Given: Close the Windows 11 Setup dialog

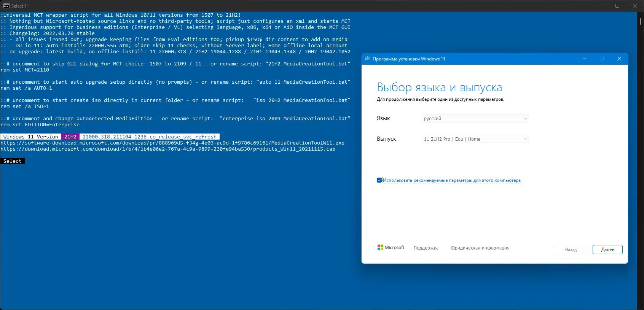Looking at the screenshot, I should tap(619, 59).
